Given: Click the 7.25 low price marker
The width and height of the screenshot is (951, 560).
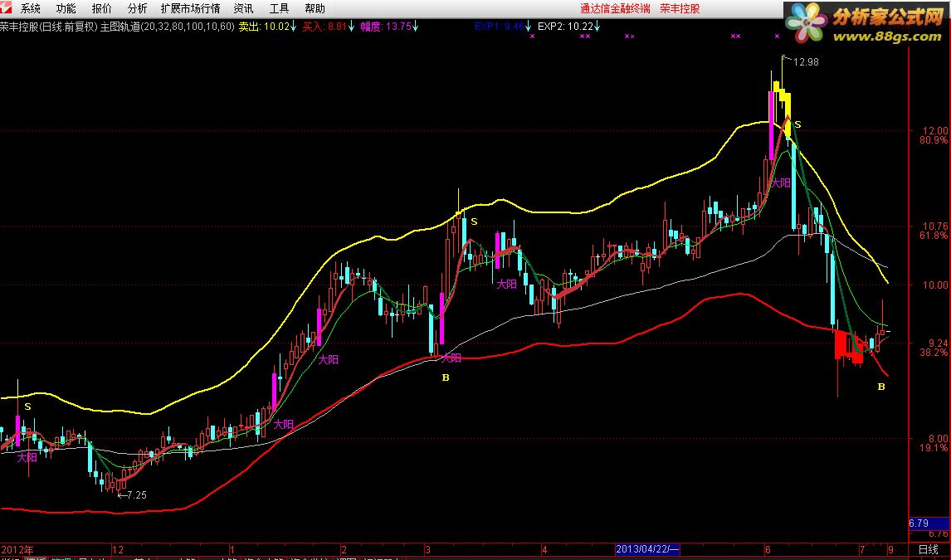Looking at the screenshot, I should pos(137,495).
